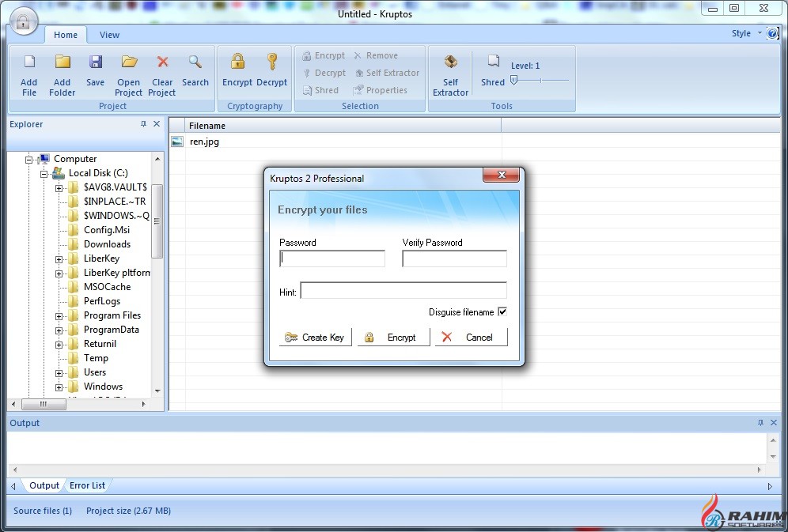
Task: Select the LiberKey pltform folder
Action: pyautogui.click(x=116, y=273)
